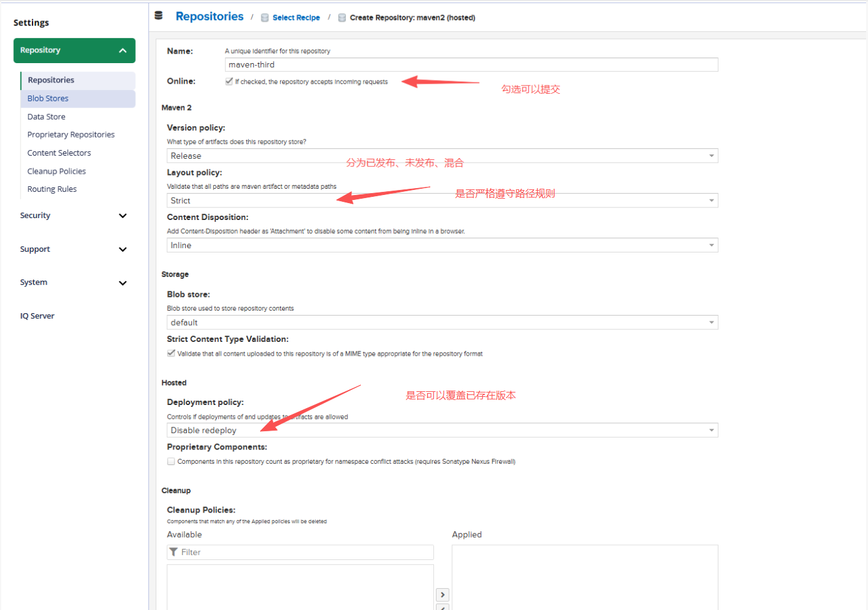Image resolution: width=868 pixels, height=610 pixels.
Task: Click the System menu label
Action: tap(34, 282)
